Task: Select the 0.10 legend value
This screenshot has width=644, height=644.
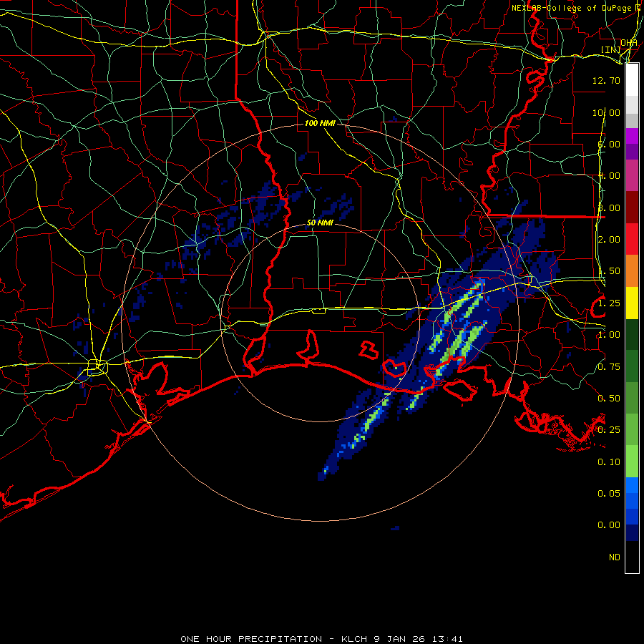Action: click(x=609, y=462)
